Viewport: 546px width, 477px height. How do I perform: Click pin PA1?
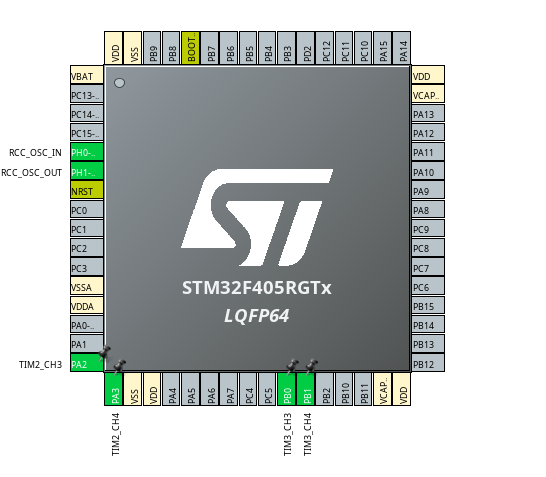[87, 344]
